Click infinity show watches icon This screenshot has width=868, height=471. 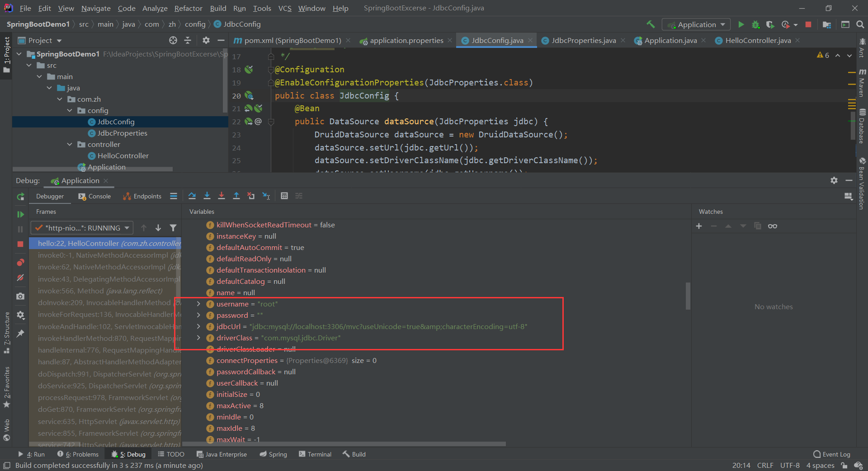pyautogui.click(x=773, y=226)
